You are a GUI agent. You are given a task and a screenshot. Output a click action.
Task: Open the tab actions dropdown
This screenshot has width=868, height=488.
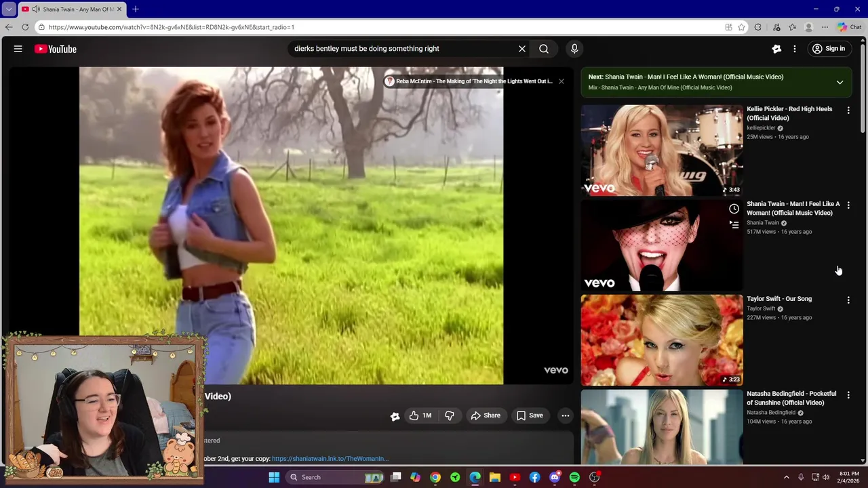[x=9, y=9]
